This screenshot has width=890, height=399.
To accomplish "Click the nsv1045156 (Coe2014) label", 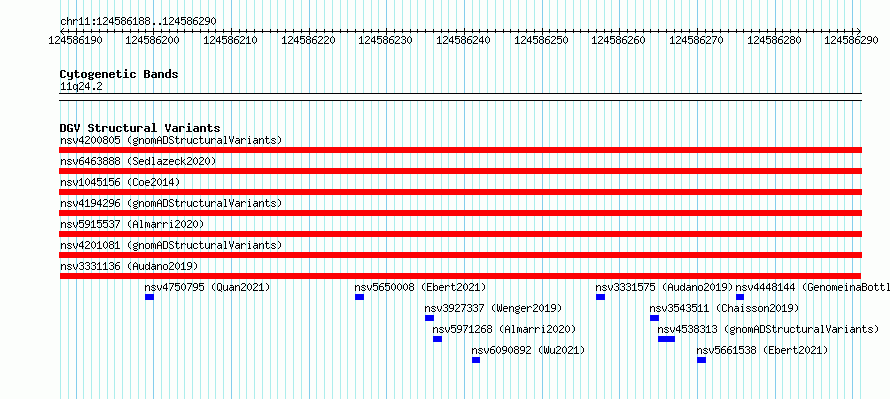I will tap(120, 182).
